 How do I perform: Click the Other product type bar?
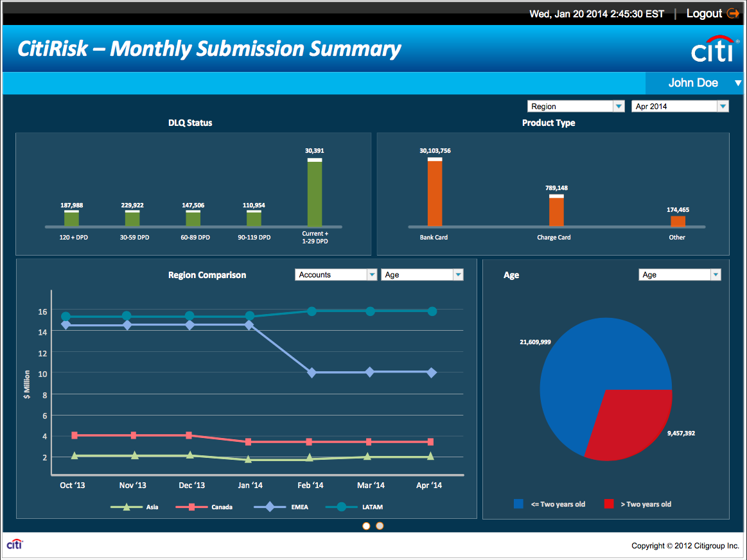(x=678, y=221)
